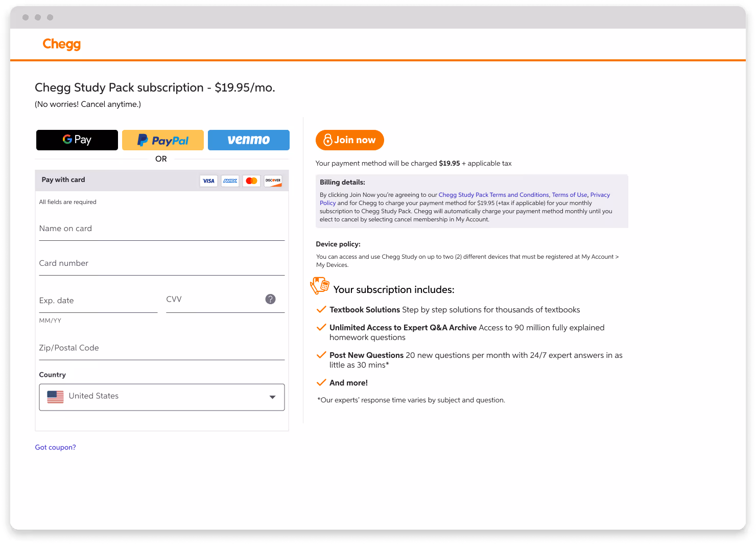Click the Chegg logo in the header
Viewport: 756px width, 544px height.
(x=61, y=44)
